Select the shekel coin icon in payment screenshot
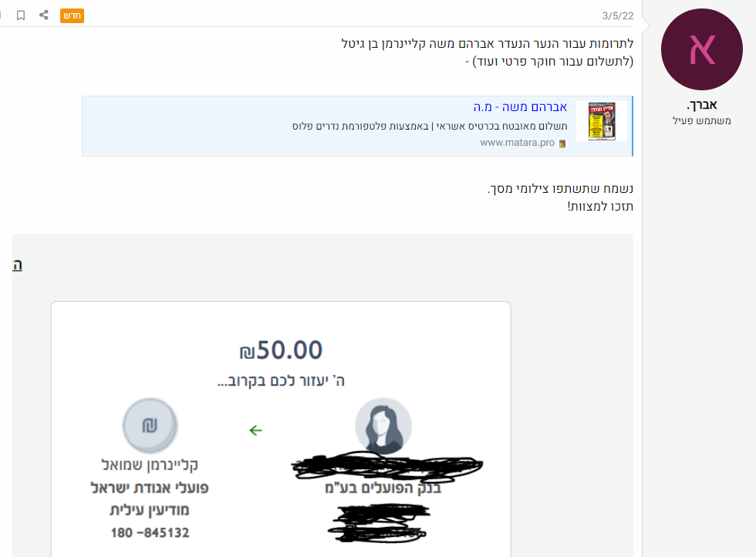This screenshot has height=557, width=756. (150, 425)
